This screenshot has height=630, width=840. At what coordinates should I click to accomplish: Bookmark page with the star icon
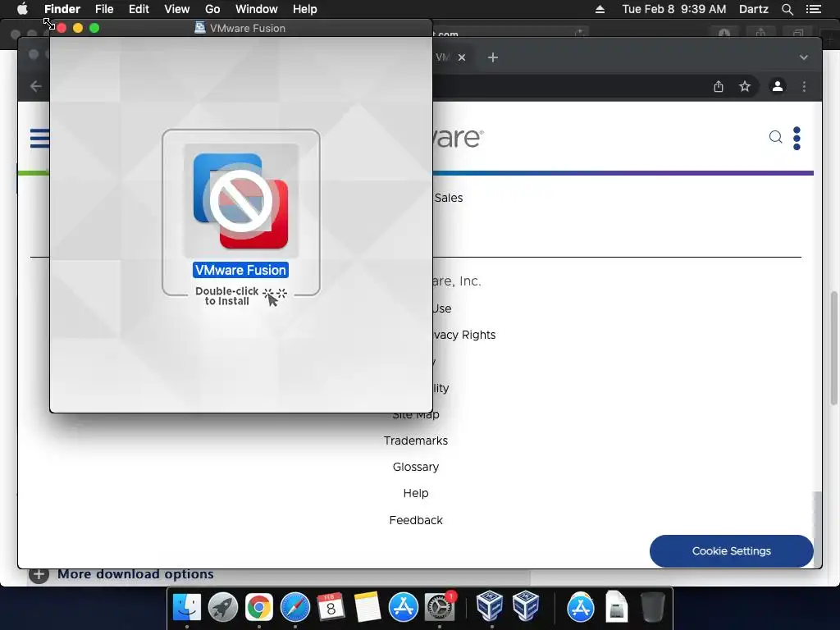745,86
